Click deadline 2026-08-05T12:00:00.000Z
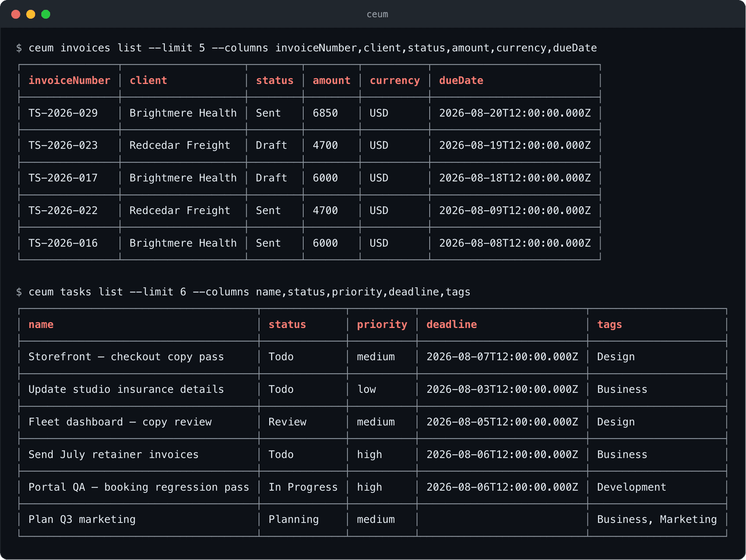 point(502,422)
